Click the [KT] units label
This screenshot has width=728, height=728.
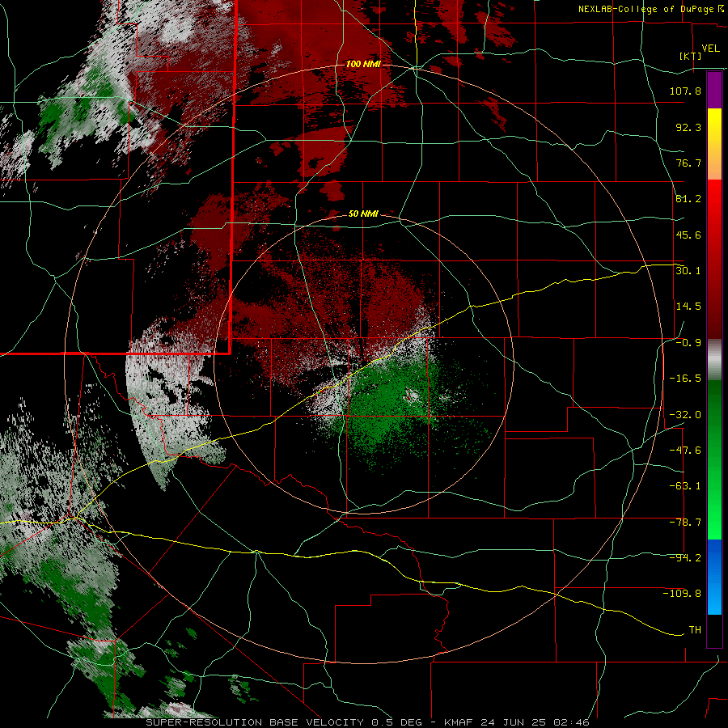click(691, 56)
